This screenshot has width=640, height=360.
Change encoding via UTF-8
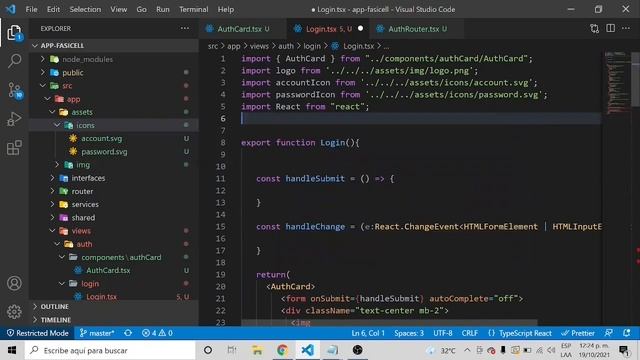click(442, 333)
